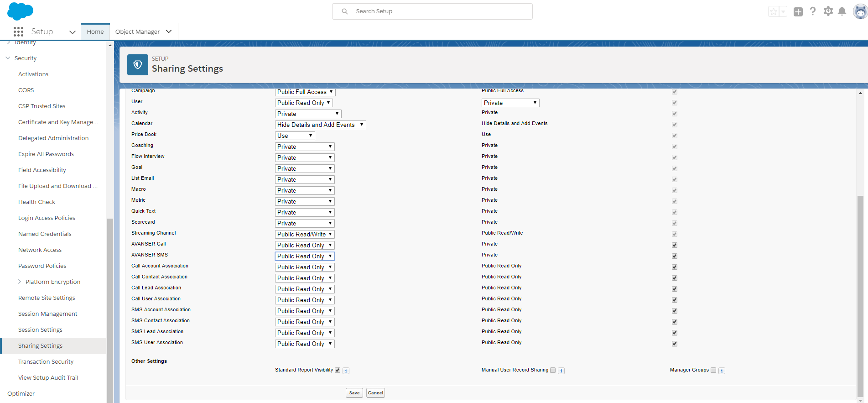868x403 pixels.
Task: Open the App Launcher grid icon
Action: pyautogui.click(x=18, y=31)
